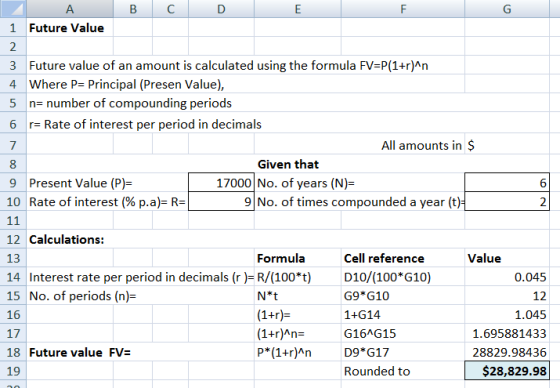Click the Select All corner triangle
This screenshot has height=388, width=560.
[13, 9]
